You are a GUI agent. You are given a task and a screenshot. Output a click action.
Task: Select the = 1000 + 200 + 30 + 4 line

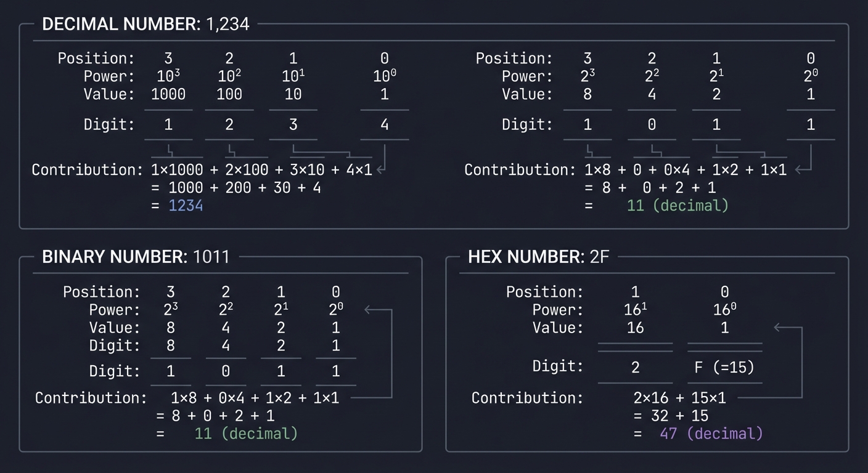coord(236,188)
